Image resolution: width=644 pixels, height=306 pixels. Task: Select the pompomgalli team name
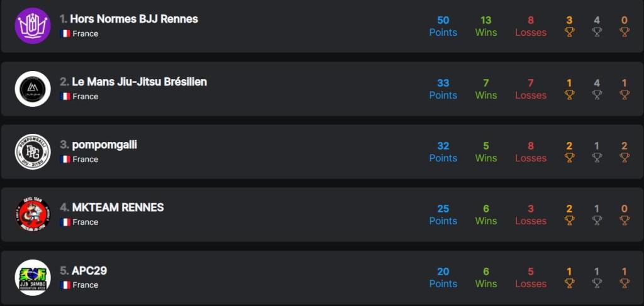tap(104, 145)
